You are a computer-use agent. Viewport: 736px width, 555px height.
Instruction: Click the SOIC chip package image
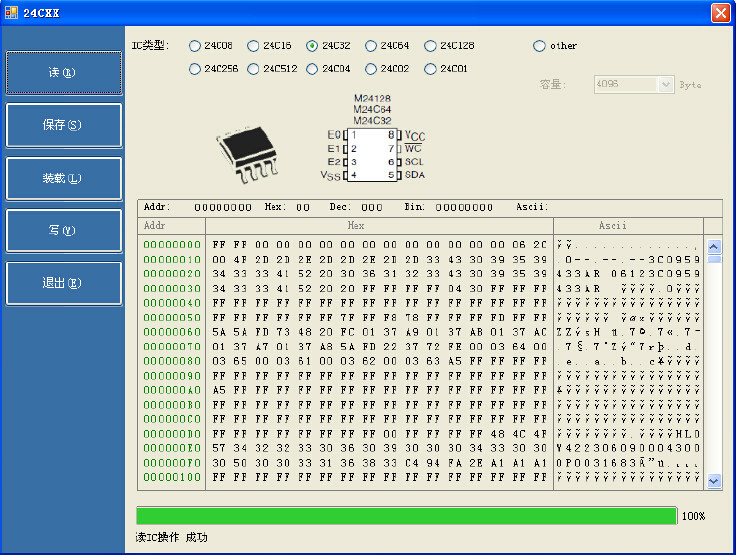(x=247, y=154)
